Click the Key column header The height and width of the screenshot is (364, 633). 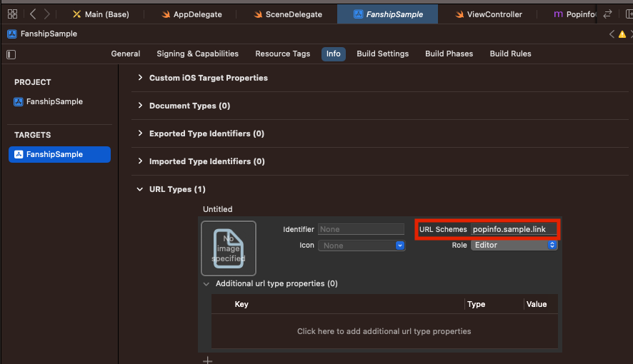pos(241,304)
